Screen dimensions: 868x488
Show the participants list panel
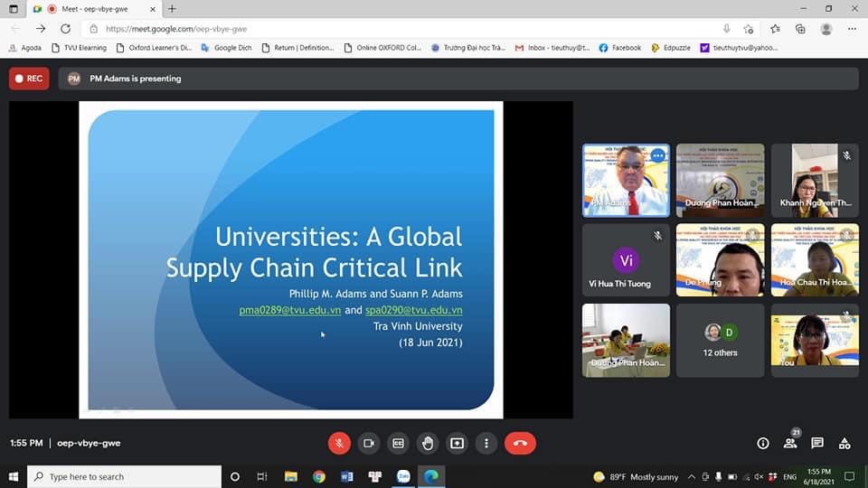click(790, 443)
